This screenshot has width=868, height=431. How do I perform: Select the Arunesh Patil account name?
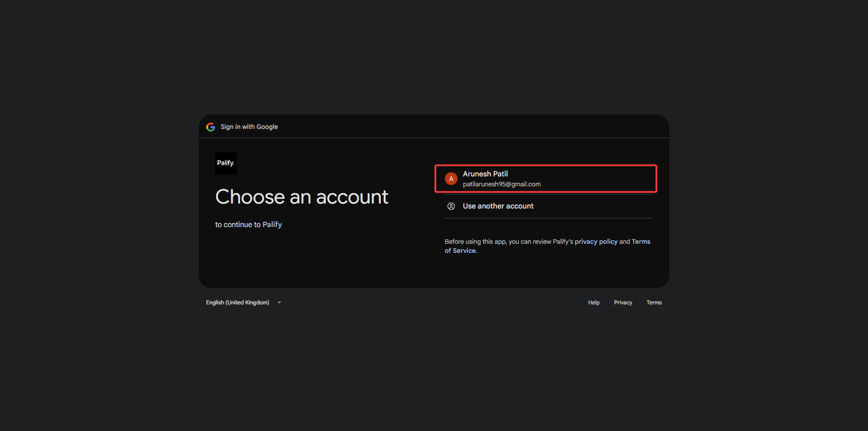(x=485, y=174)
